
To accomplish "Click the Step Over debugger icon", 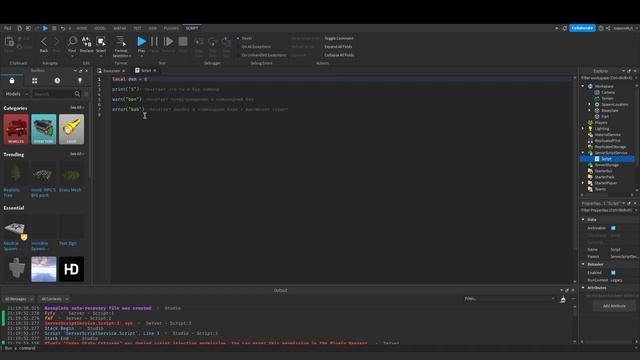I will coord(213,42).
